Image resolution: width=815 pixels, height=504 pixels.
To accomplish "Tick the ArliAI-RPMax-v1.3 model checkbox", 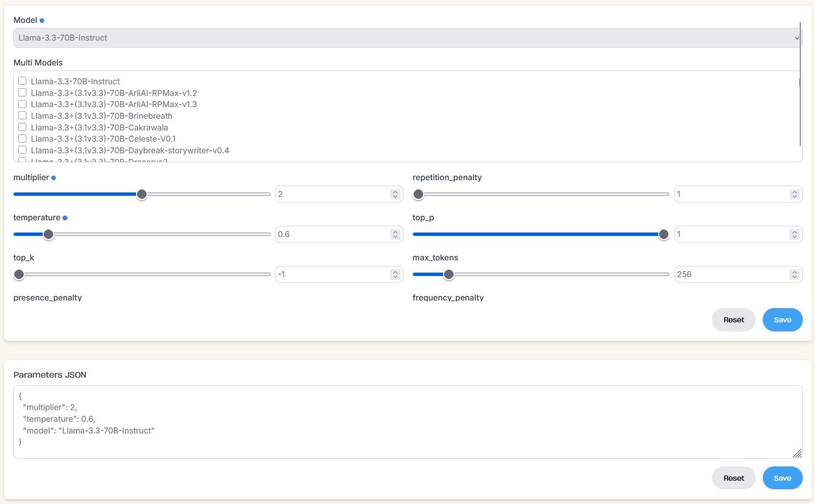I will (x=22, y=104).
